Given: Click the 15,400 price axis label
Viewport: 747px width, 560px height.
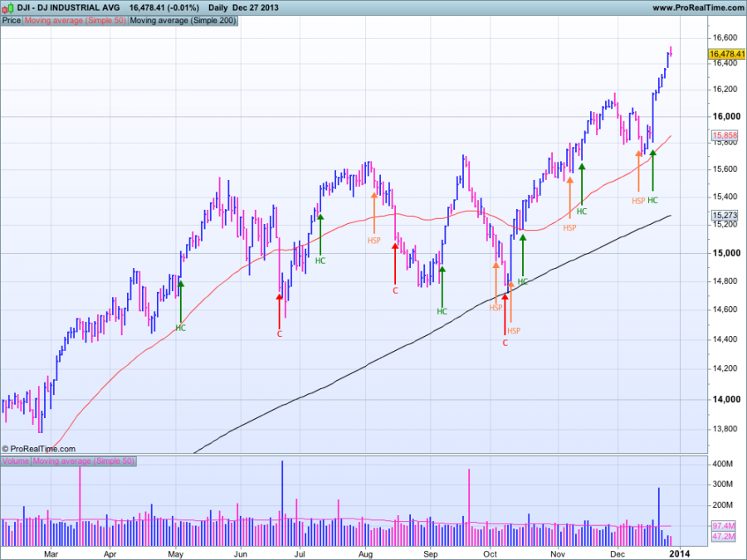Looking at the screenshot, I should 725,197.
